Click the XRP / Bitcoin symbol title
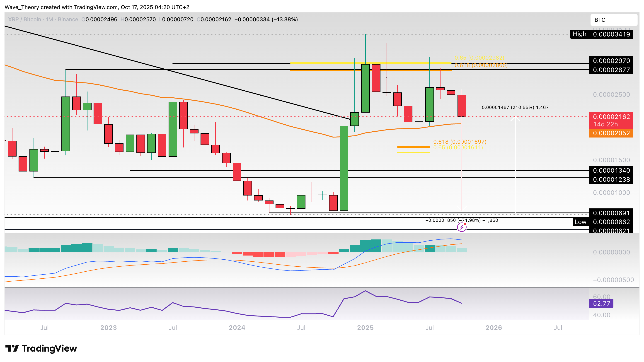Image resolution: width=644 pixels, height=362 pixels. click(24, 19)
